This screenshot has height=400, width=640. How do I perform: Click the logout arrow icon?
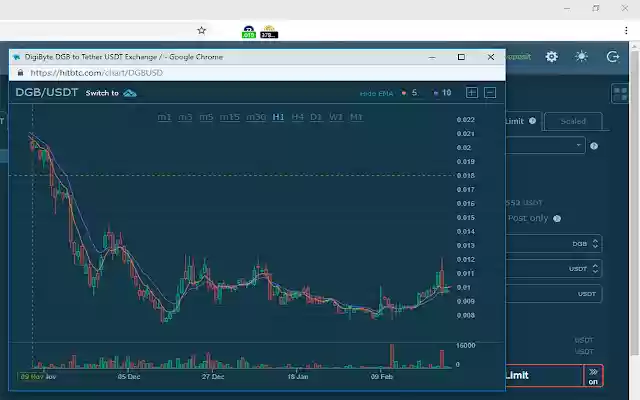click(x=613, y=56)
